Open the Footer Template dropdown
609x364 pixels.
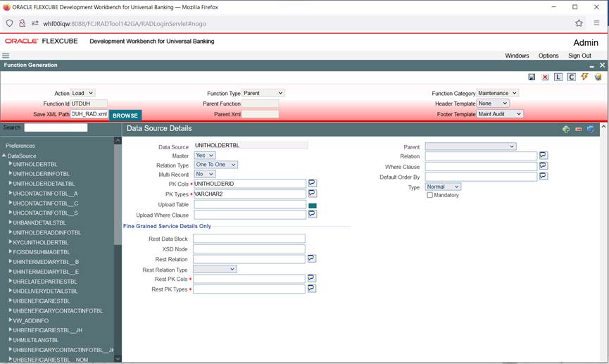click(499, 114)
